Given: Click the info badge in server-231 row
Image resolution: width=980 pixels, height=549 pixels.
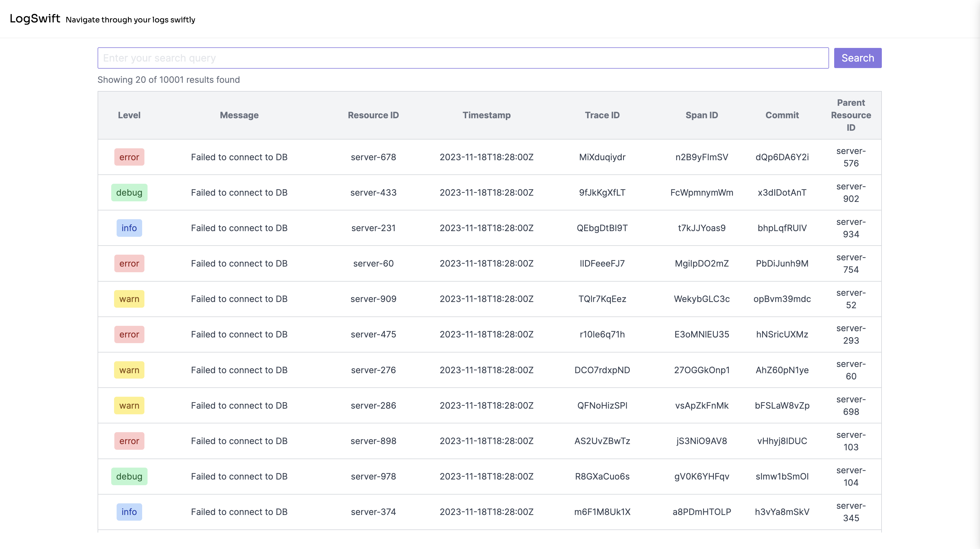Looking at the screenshot, I should (x=129, y=228).
